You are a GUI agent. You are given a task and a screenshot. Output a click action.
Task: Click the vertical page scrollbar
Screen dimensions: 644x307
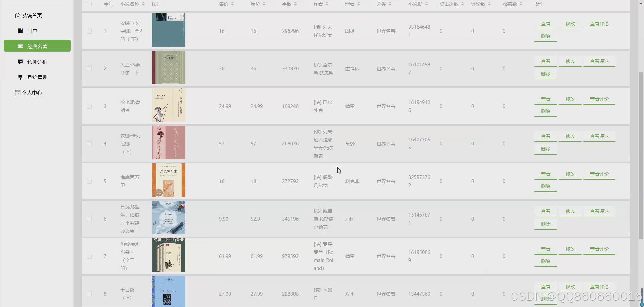click(x=641, y=156)
